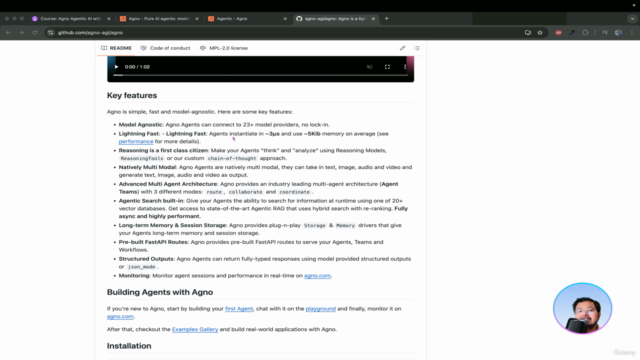Image resolution: width=640 pixels, height=360 pixels.
Task: Bookmark this page with the star icon
Action: [x=540, y=33]
